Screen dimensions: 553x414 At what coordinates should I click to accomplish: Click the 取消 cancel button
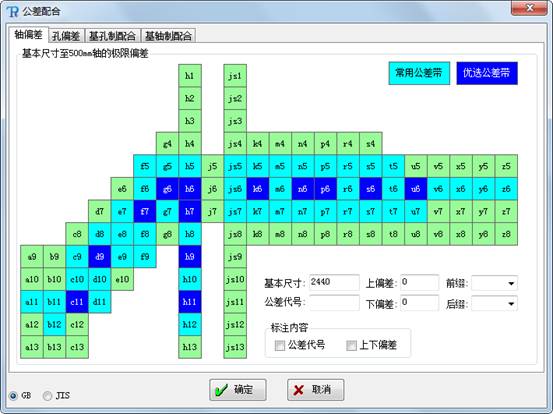click(316, 390)
